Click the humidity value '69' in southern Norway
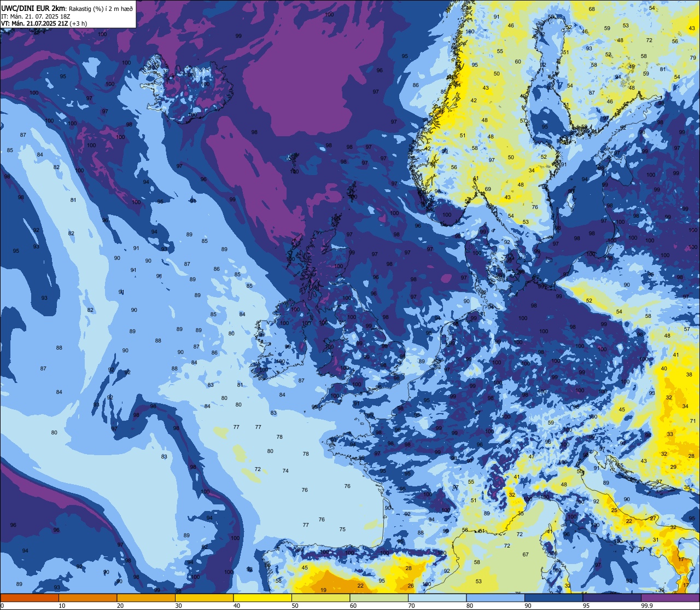Viewport: 700px width, 610px height. click(x=488, y=189)
